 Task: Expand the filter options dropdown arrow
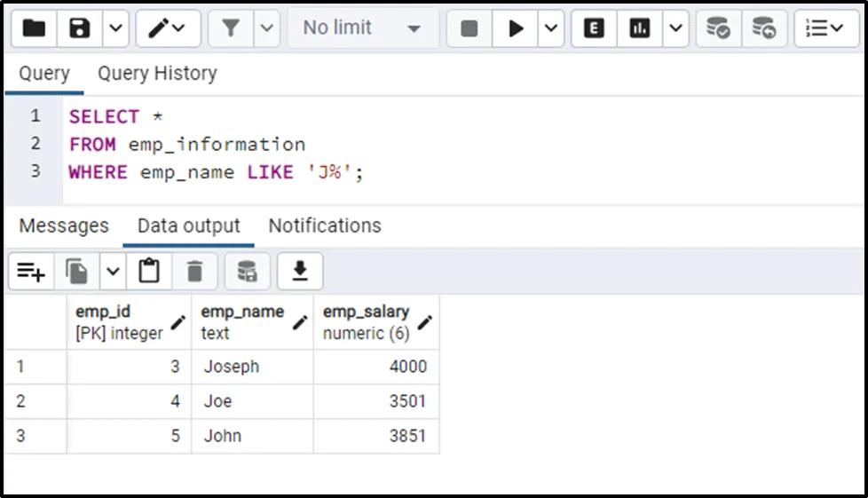pyautogui.click(x=267, y=28)
